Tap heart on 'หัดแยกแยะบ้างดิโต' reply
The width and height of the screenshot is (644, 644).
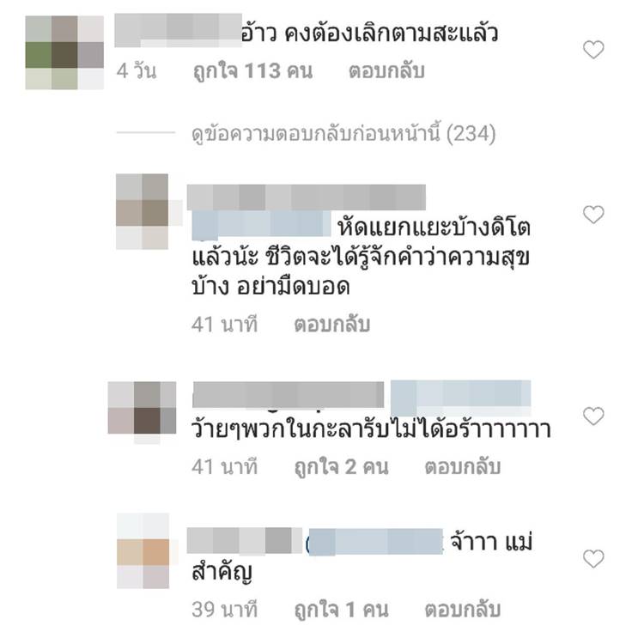(x=593, y=215)
